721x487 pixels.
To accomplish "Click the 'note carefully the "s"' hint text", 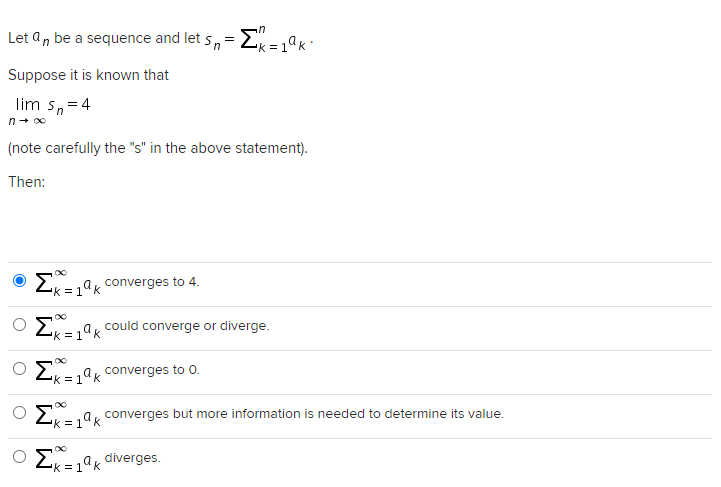I will coord(158,149).
